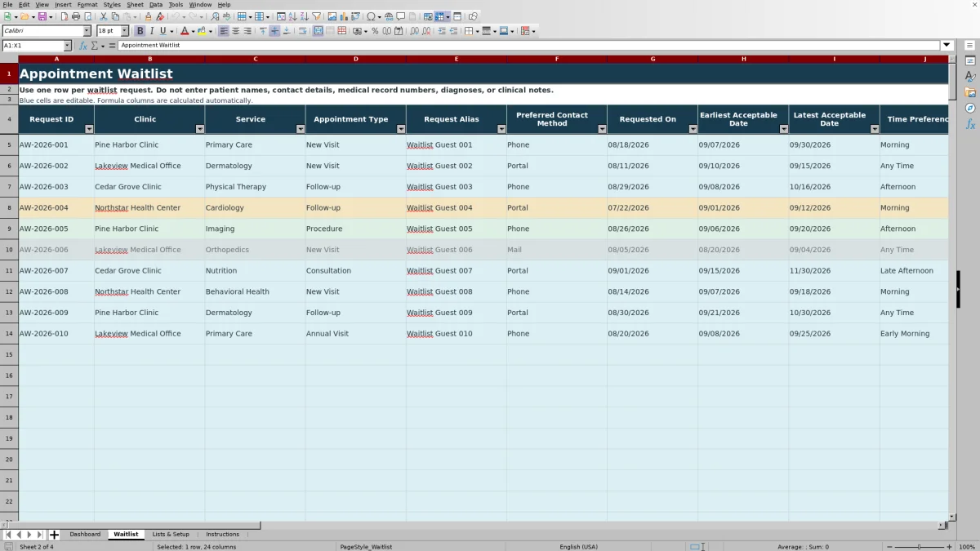Image resolution: width=980 pixels, height=551 pixels.
Task: Toggle Italic formatting
Action: point(151,31)
